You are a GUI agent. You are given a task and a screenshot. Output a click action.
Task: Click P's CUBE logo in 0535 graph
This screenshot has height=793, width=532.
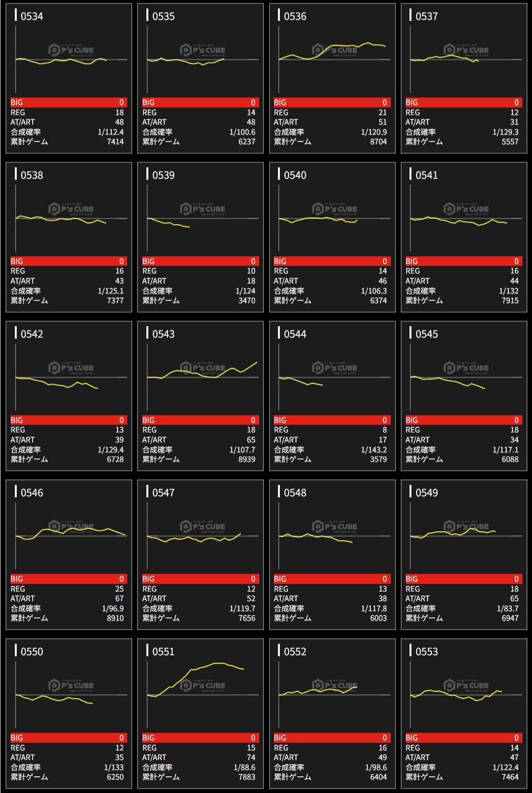point(202,50)
